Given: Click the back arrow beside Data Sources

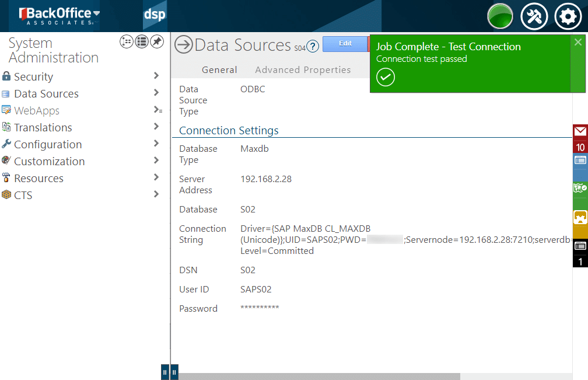Looking at the screenshot, I should coord(184,45).
